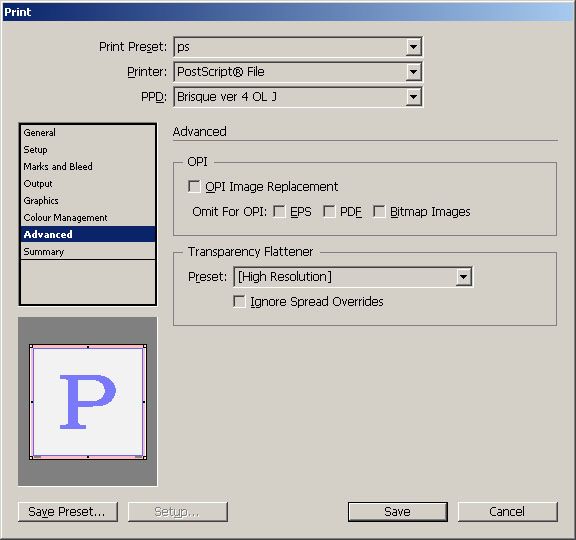
Task: Toggle Ignore Spread Overrides checkbox
Action: tap(240, 301)
